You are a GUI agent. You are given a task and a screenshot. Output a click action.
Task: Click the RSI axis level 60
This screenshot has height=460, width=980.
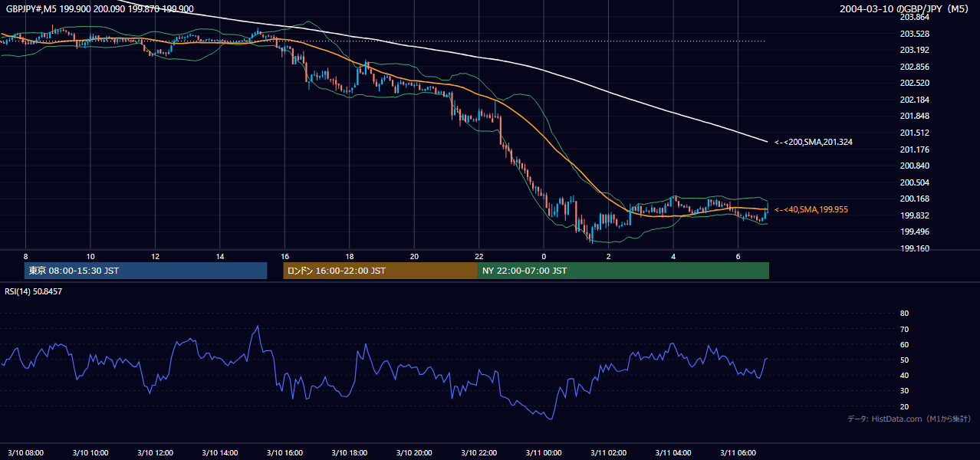point(904,344)
